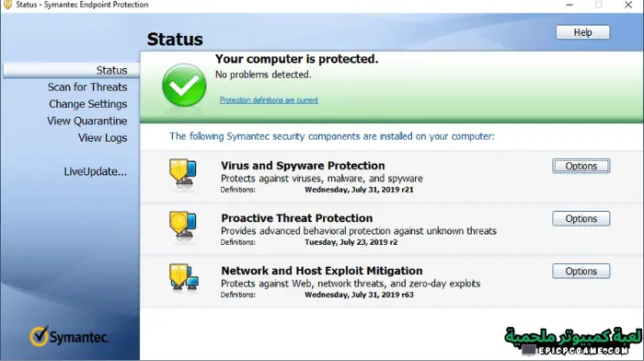
Task: Open Options for Virus and Spyware Protection
Action: 581,166
